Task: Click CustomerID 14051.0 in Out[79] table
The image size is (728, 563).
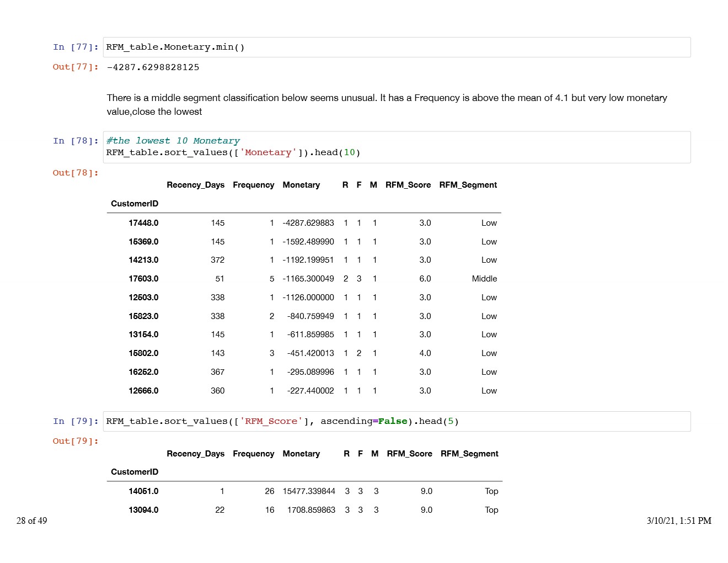Action: (x=143, y=491)
